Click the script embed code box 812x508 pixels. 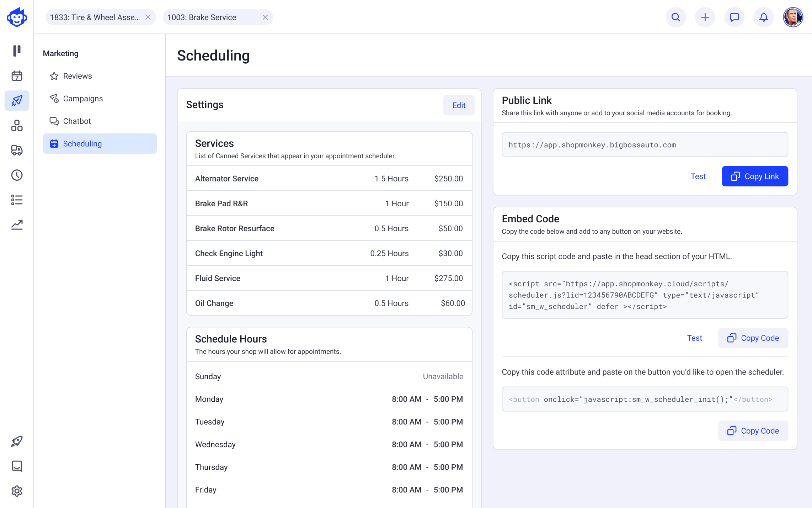[x=645, y=295]
